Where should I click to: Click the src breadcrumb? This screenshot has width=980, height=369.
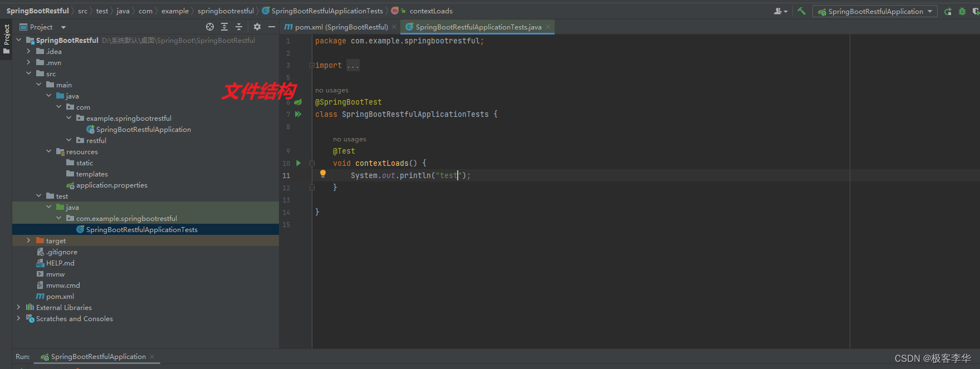coord(82,11)
